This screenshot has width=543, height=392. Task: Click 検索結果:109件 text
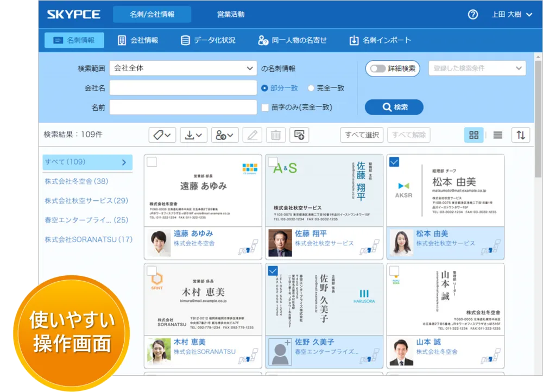tap(73, 134)
